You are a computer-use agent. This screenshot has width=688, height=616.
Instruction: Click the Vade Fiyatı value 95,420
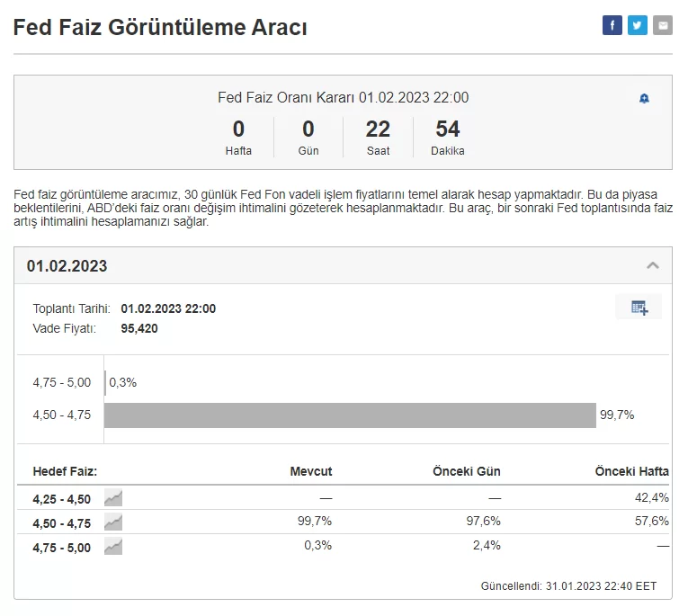coord(138,328)
